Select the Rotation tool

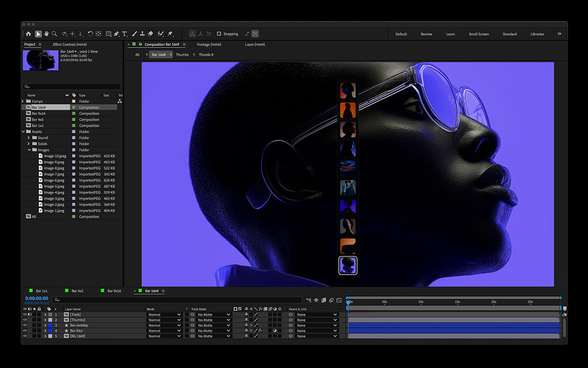click(x=90, y=34)
